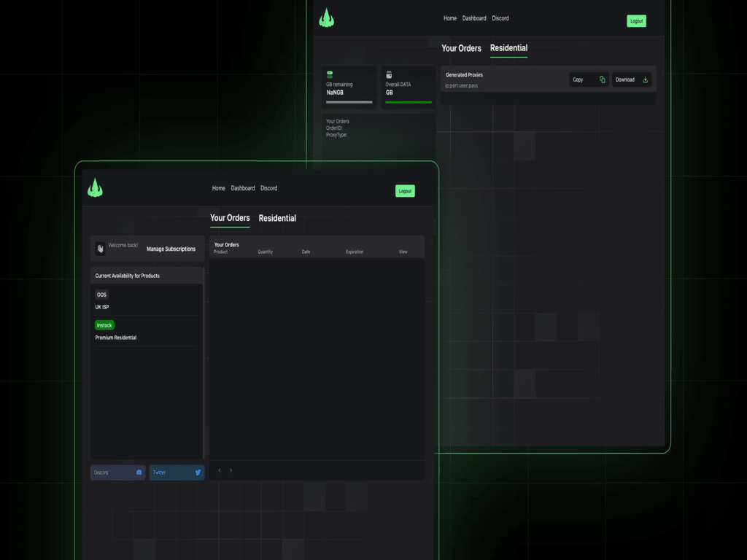Image resolution: width=747 pixels, height=560 pixels.
Task: Click the green Overall DATA progress bar
Action: tap(409, 102)
